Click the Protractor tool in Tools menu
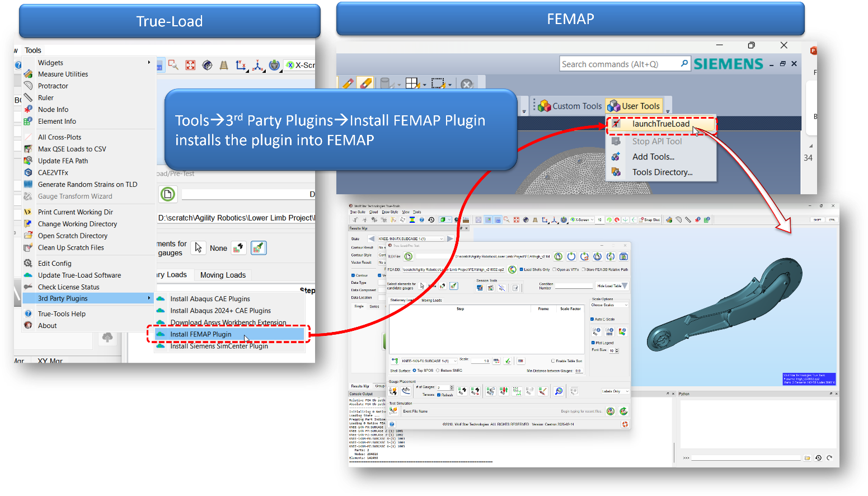Screen dimensions: 868x496 coord(53,86)
